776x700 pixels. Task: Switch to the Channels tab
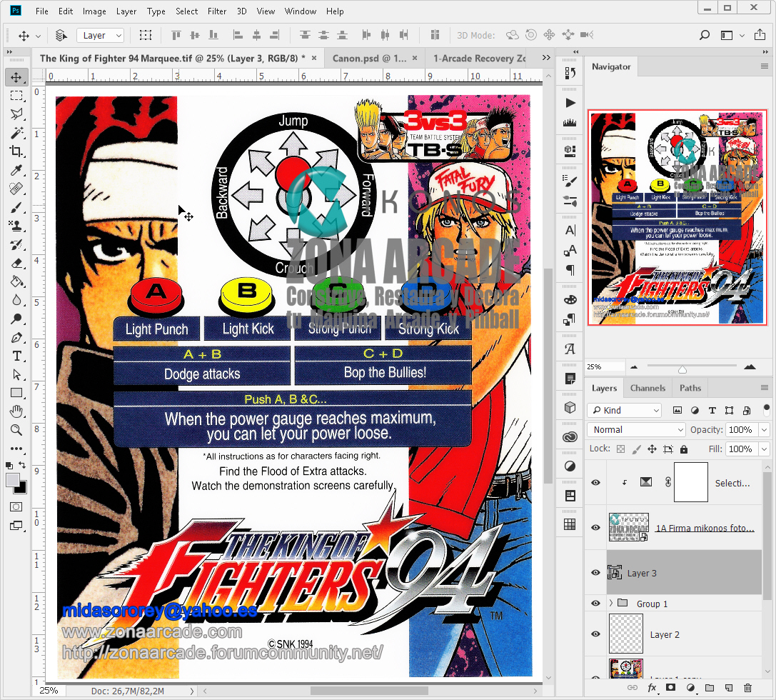647,388
